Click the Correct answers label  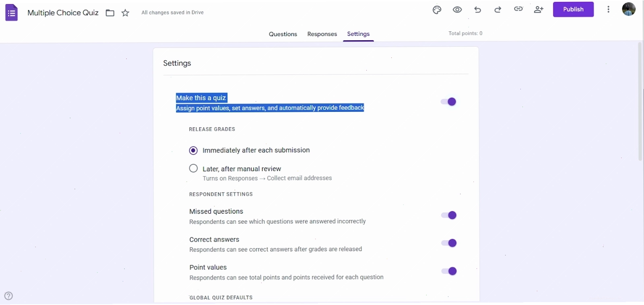[214, 239]
